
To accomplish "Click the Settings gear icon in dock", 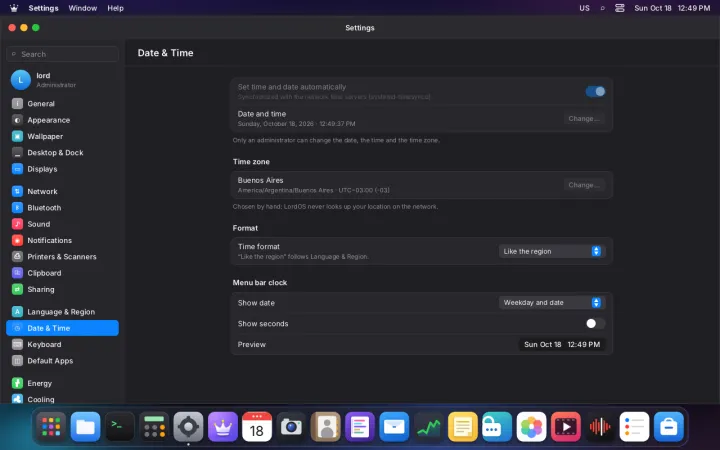I will point(188,427).
